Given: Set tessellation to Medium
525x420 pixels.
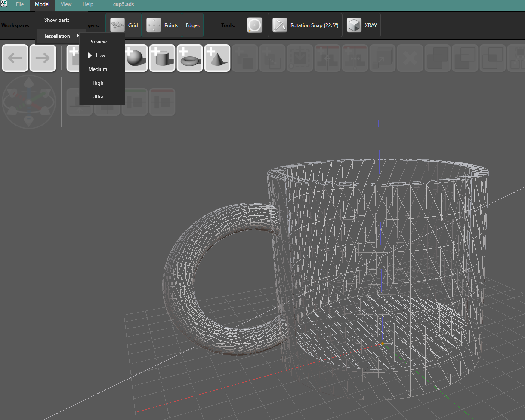Looking at the screenshot, I should [98, 69].
